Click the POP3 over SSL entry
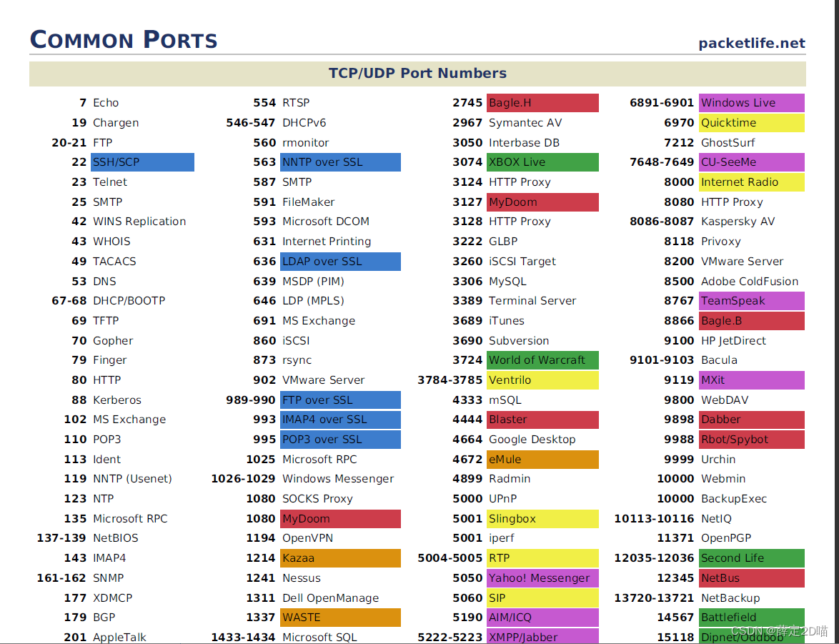This screenshot has height=644, width=839. (x=340, y=440)
